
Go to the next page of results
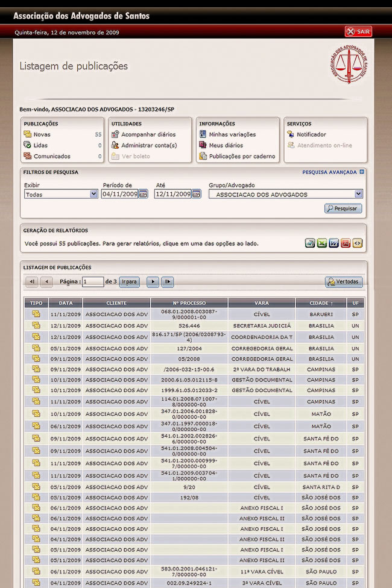(153, 281)
